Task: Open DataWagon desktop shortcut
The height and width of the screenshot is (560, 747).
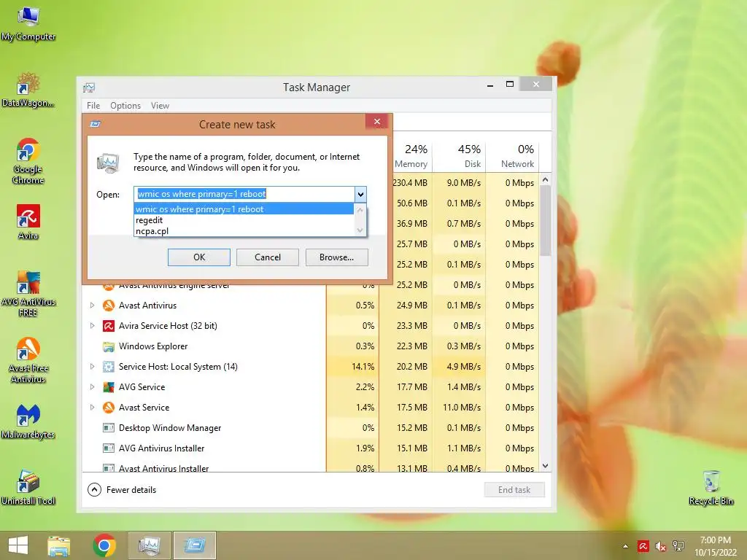Action: click(x=28, y=90)
